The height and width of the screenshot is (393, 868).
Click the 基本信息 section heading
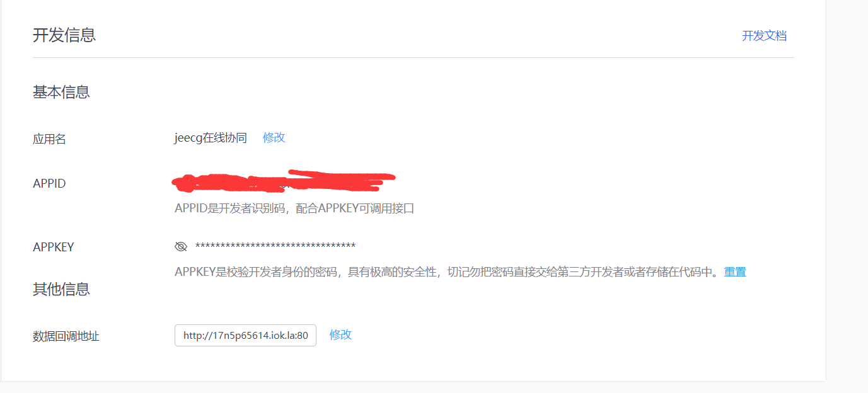click(61, 92)
